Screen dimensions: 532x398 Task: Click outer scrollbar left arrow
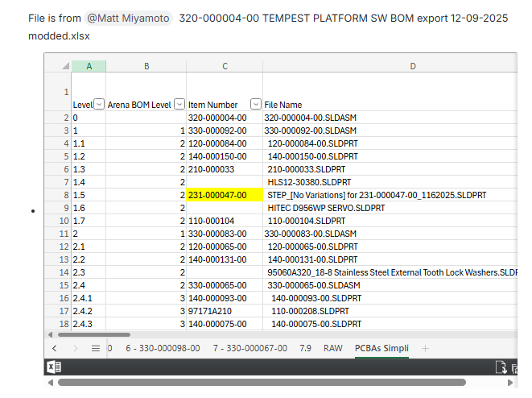pyautogui.click(x=51, y=383)
